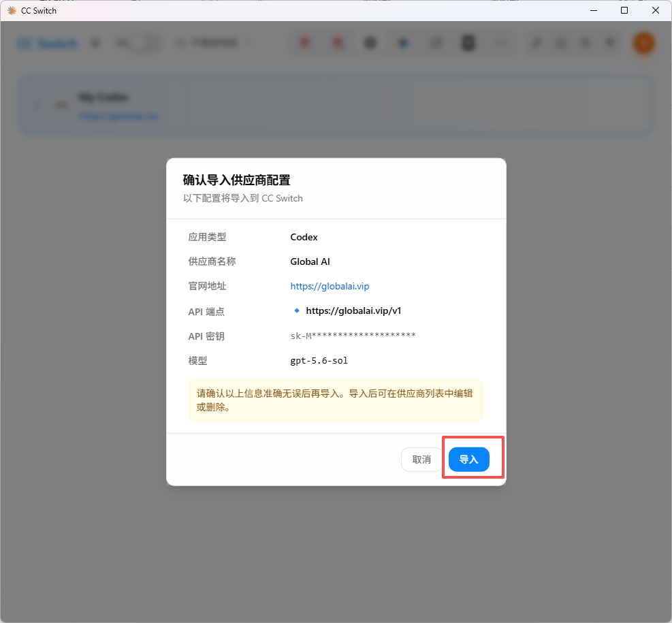The height and width of the screenshot is (623, 672).
Task: Click the 官网地址 label
Action: (x=207, y=286)
